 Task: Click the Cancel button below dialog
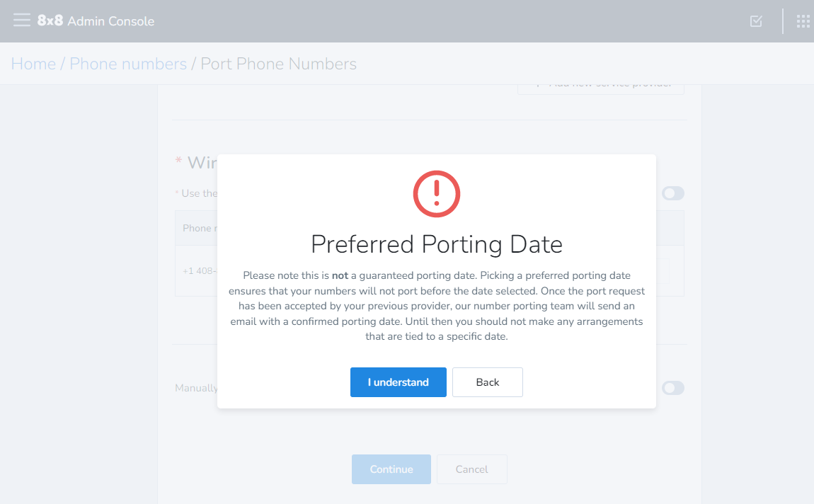pyautogui.click(x=472, y=469)
